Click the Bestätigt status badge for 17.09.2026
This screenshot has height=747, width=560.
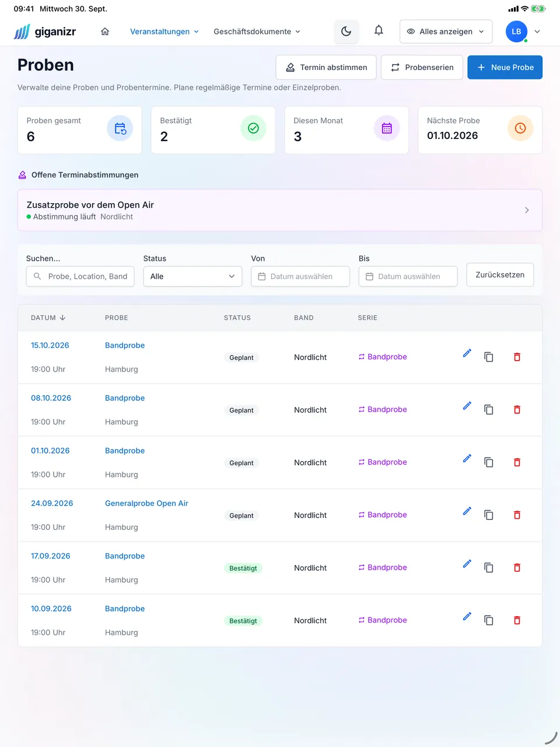click(x=243, y=568)
